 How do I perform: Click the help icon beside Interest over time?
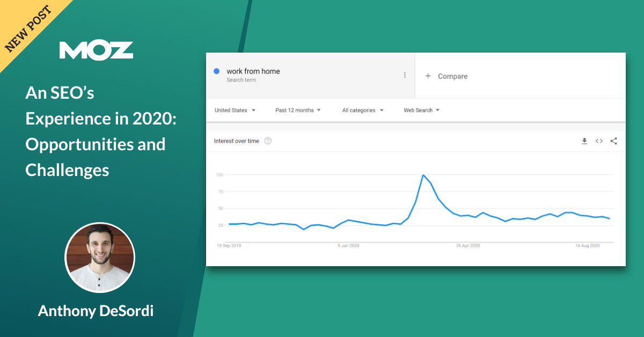(x=268, y=141)
